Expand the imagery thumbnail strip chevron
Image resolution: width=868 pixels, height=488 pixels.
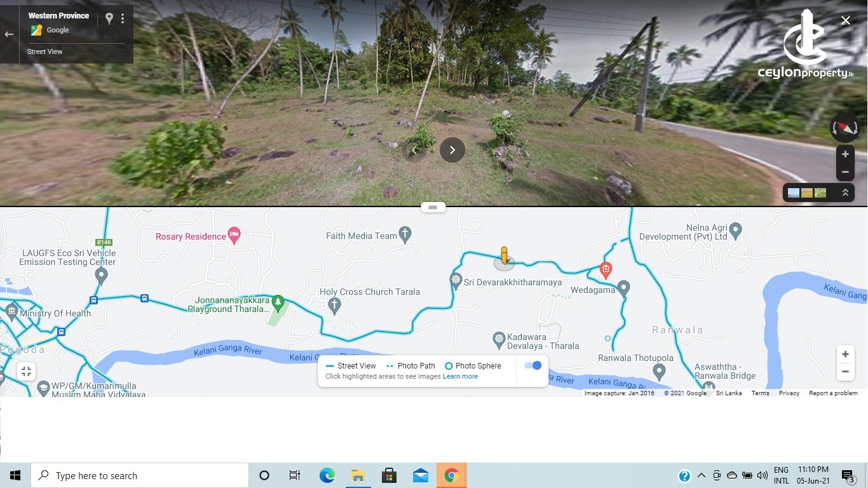845,193
